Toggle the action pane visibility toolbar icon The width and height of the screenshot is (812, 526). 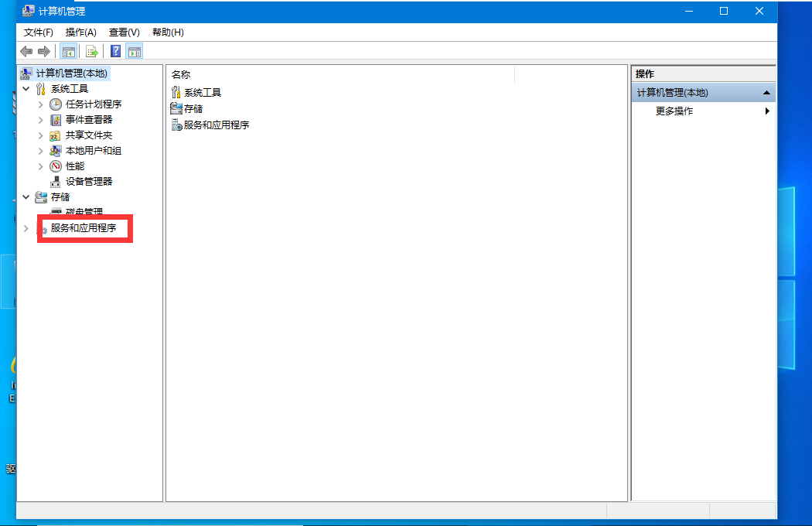click(135, 51)
